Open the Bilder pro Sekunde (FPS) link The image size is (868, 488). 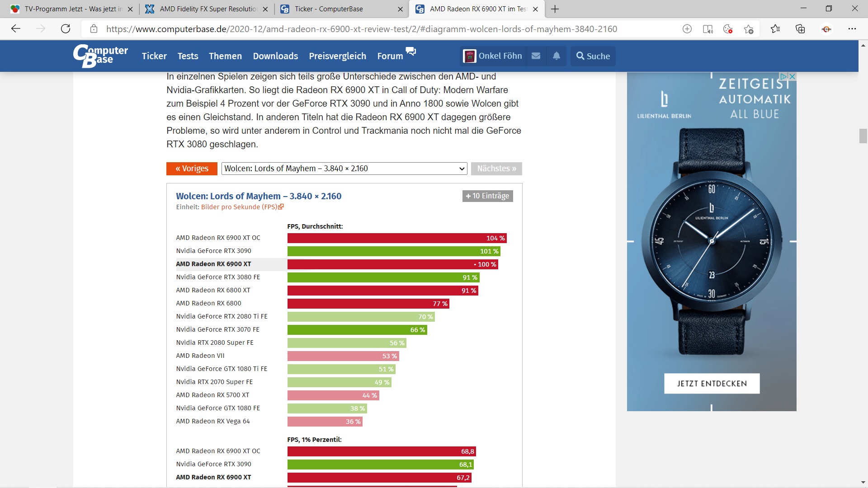tap(239, 207)
